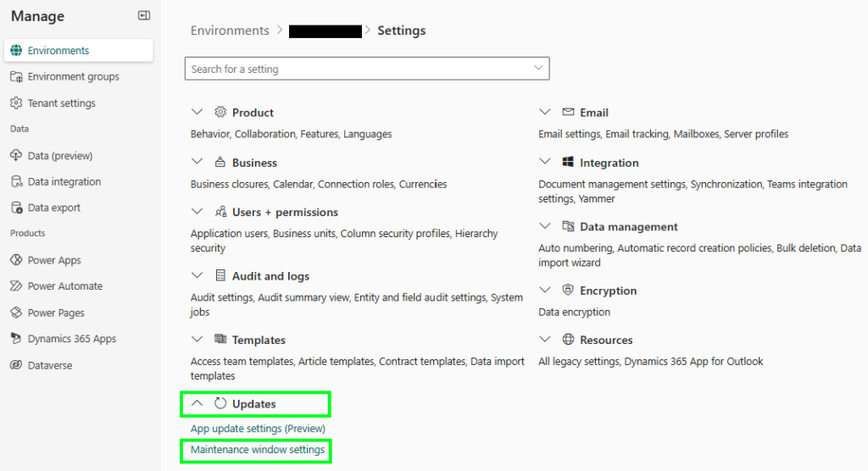Click the Power Automate icon
This screenshot has width=868, height=471.
point(16,286)
